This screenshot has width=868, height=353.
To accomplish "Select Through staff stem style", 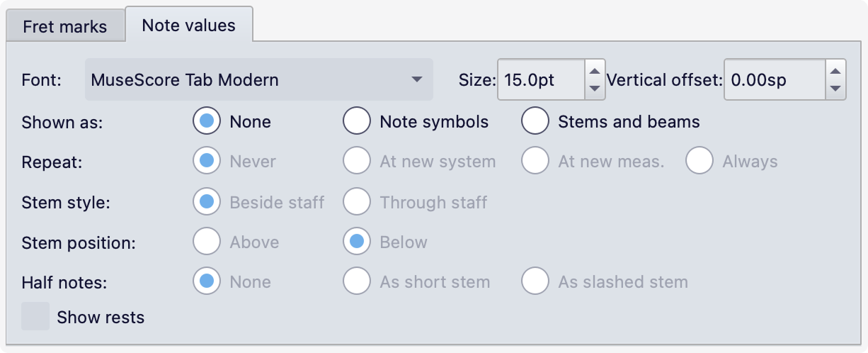I will 357,203.
